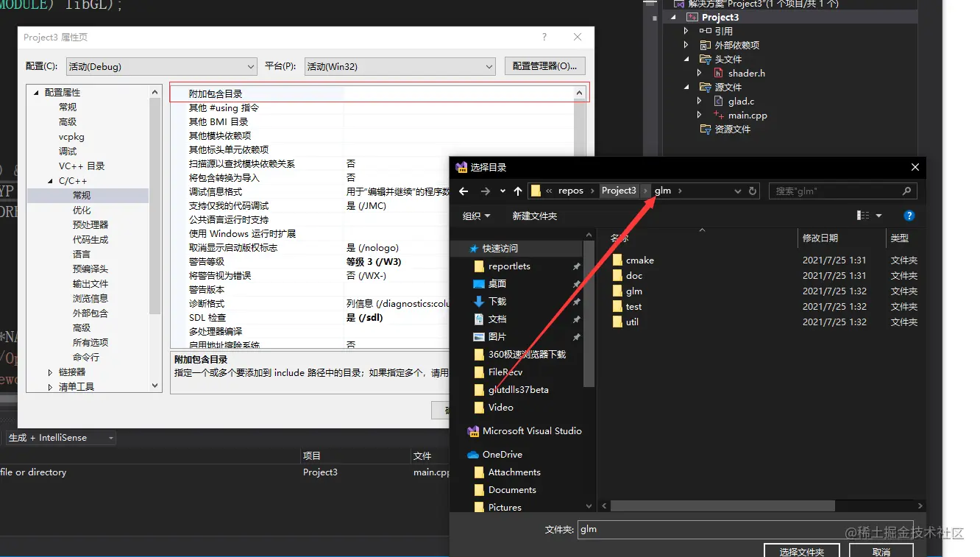This screenshot has width=980, height=557.
Task: Select 优化 under C/C++
Action: [82, 210]
